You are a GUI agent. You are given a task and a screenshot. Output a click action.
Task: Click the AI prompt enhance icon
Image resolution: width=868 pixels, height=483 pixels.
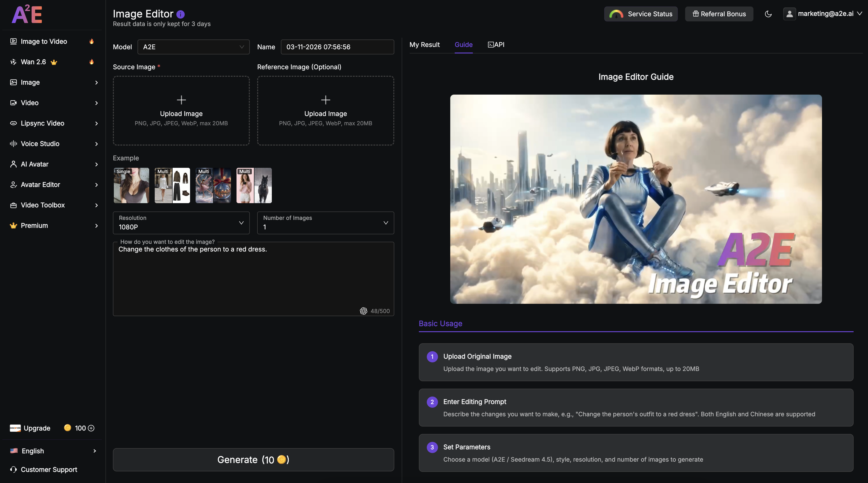(363, 311)
